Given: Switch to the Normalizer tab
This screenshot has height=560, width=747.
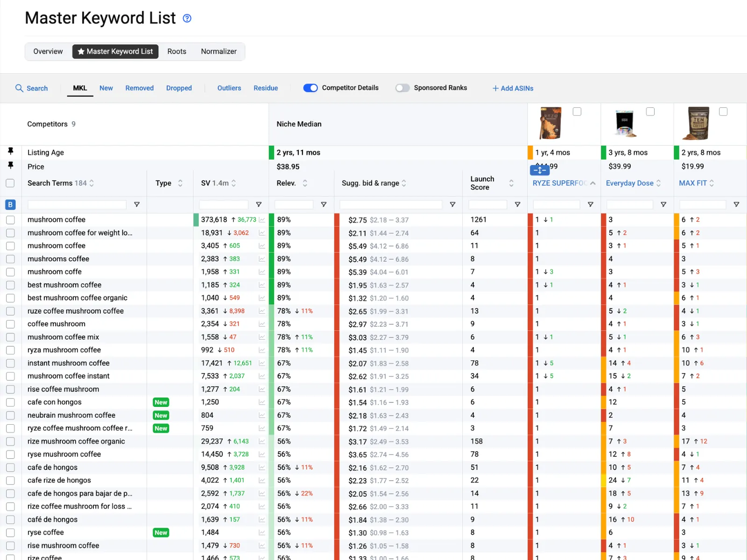Looking at the screenshot, I should [x=218, y=51].
